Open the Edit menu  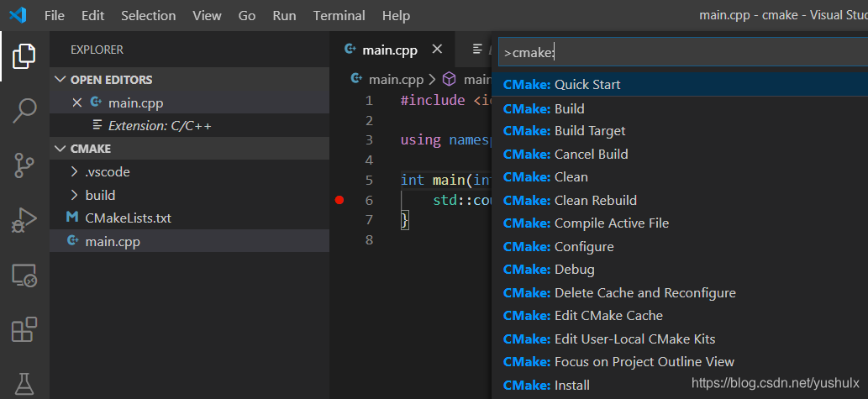[93, 15]
